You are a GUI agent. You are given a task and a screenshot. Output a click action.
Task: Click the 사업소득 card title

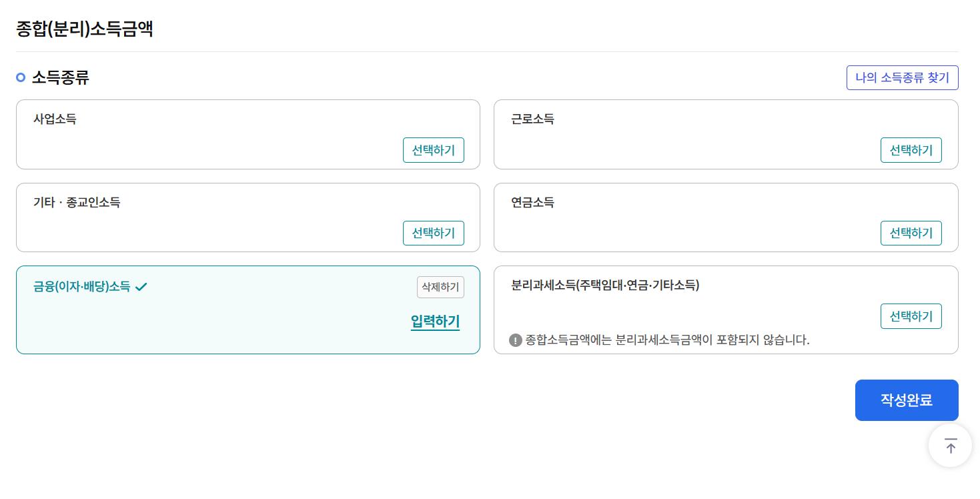coord(55,119)
